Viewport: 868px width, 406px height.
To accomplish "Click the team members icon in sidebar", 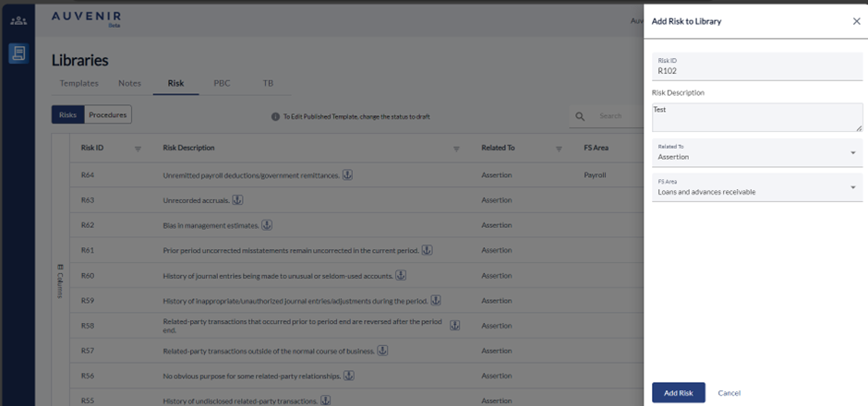I will pyautogui.click(x=18, y=20).
